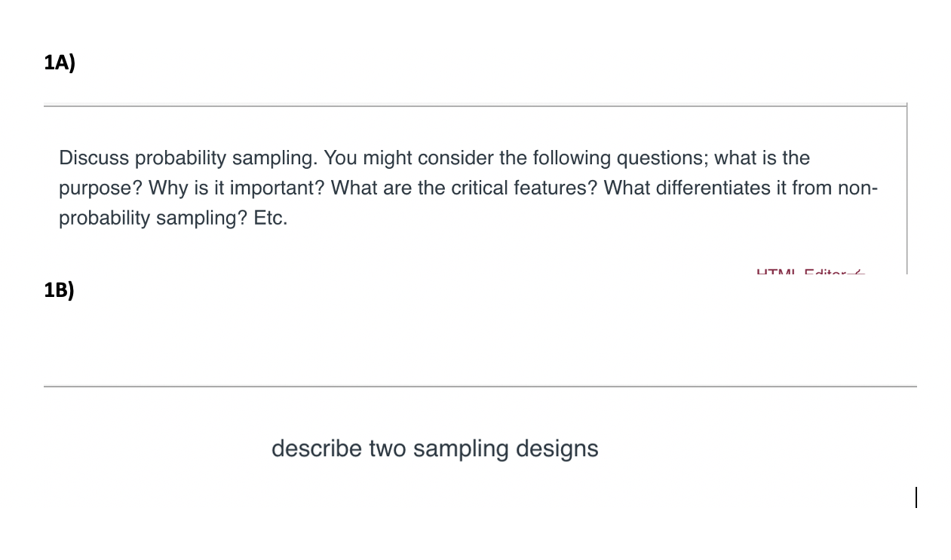Click the 1B) question label

(x=60, y=290)
